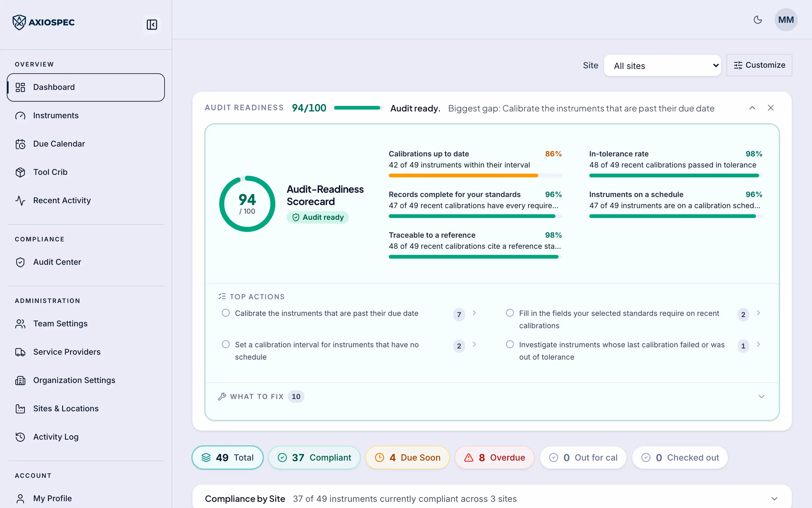Filter by the 0 Checked out chip
The height and width of the screenshot is (508, 812).
pyautogui.click(x=680, y=458)
